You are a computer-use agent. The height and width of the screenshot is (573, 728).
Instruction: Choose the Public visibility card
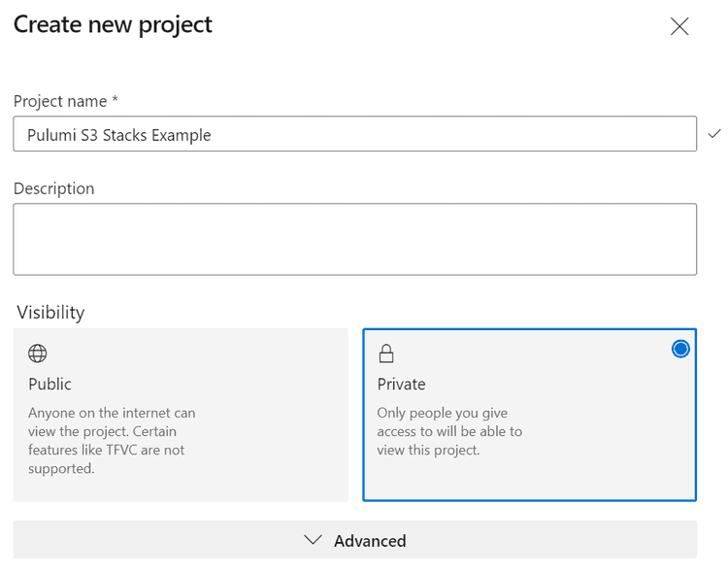(181, 415)
